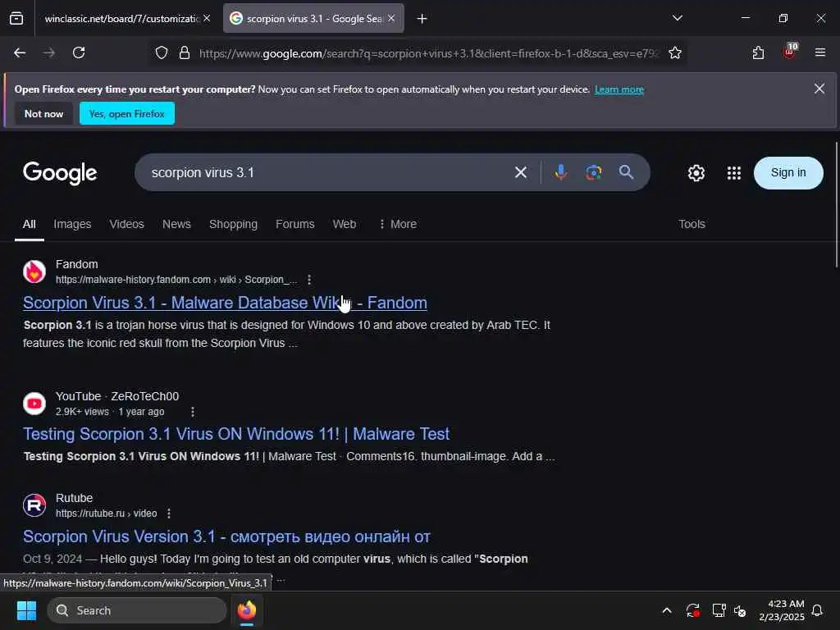Click the Sign in button
840x630 pixels.
[x=788, y=172]
